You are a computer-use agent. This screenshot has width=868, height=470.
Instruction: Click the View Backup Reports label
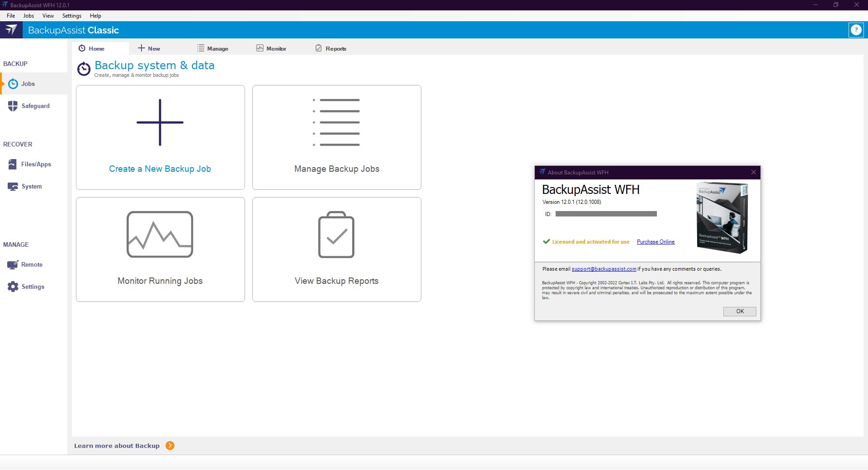pos(337,281)
